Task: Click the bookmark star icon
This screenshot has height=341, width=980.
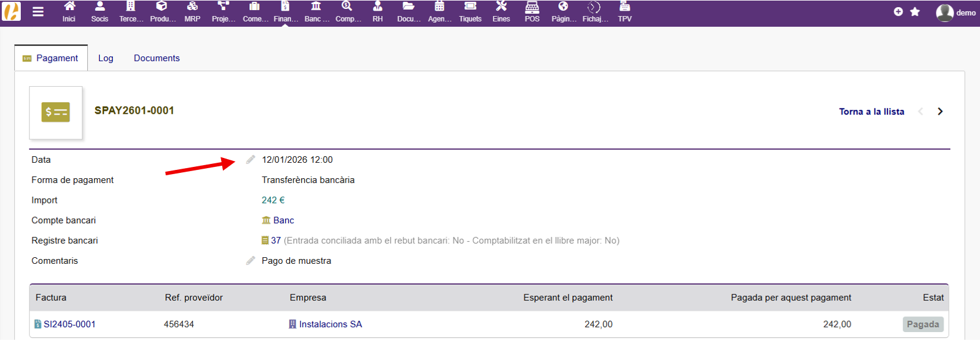Action: click(x=914, y=12)
